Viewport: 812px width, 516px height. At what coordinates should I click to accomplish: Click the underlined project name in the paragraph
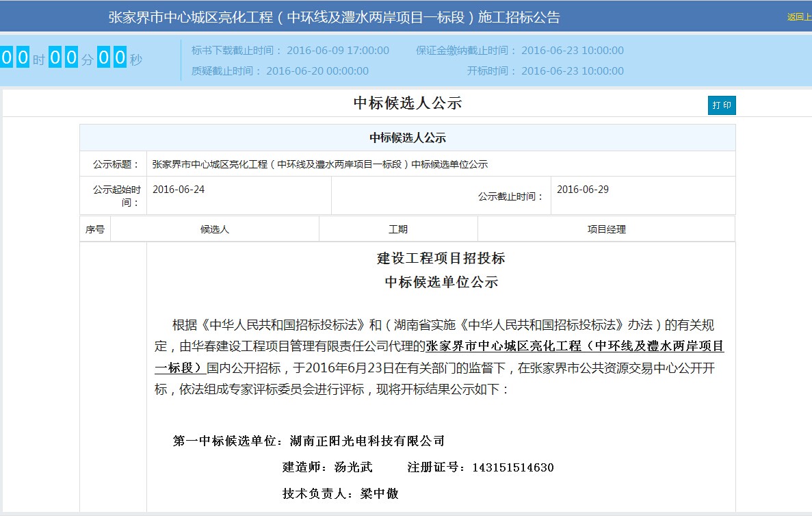575,346
